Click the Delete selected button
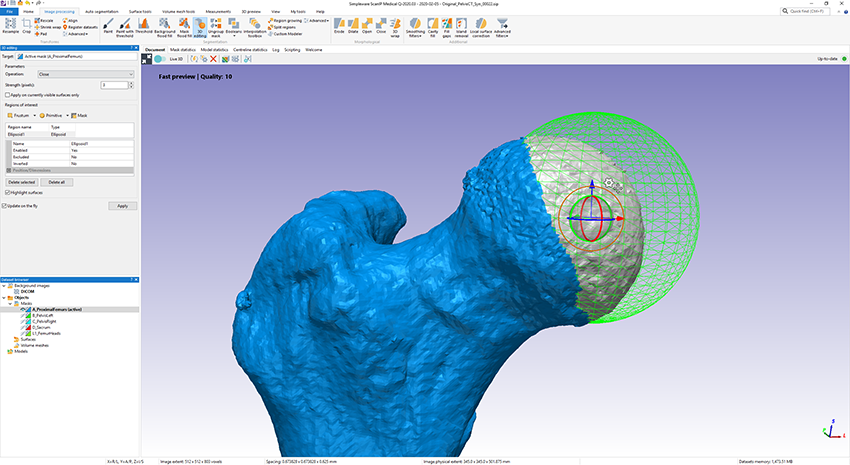Viewport: 850px width, 465px height. 22,182
